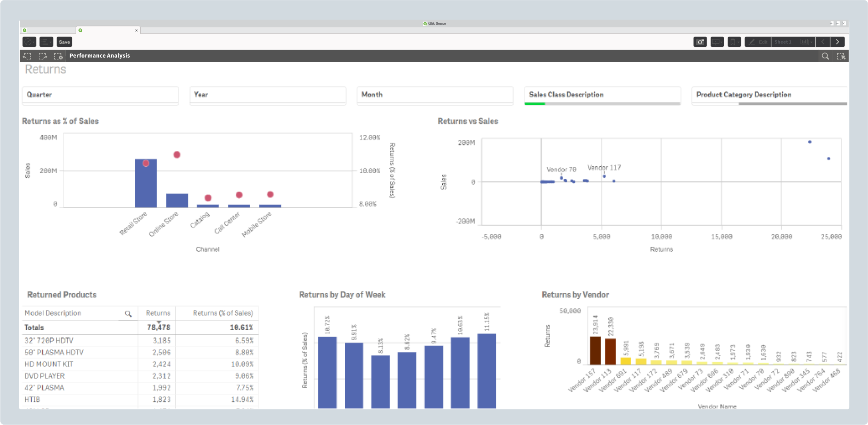Click the day-of-week bar labeled 11.15%
Image resolution: width=868 pixels, height=425 pixels.
487,371
